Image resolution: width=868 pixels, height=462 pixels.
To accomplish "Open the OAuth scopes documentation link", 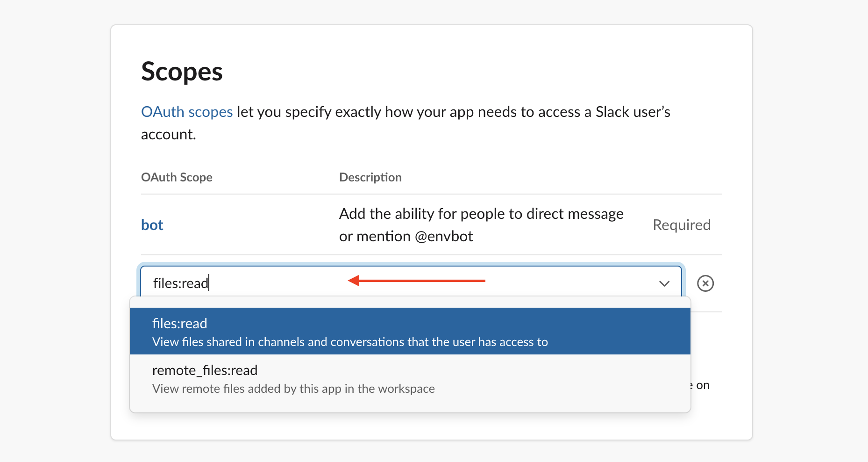I will pos(187,112).
